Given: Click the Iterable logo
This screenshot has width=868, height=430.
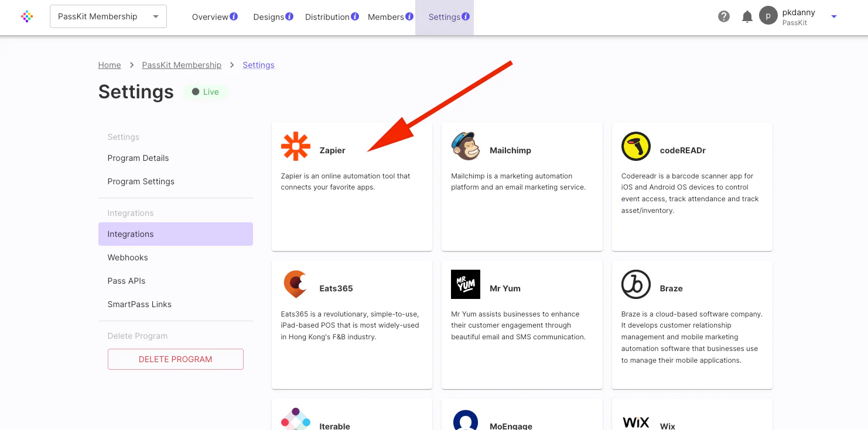Looking at the screenshot, I should coord(295,419).
